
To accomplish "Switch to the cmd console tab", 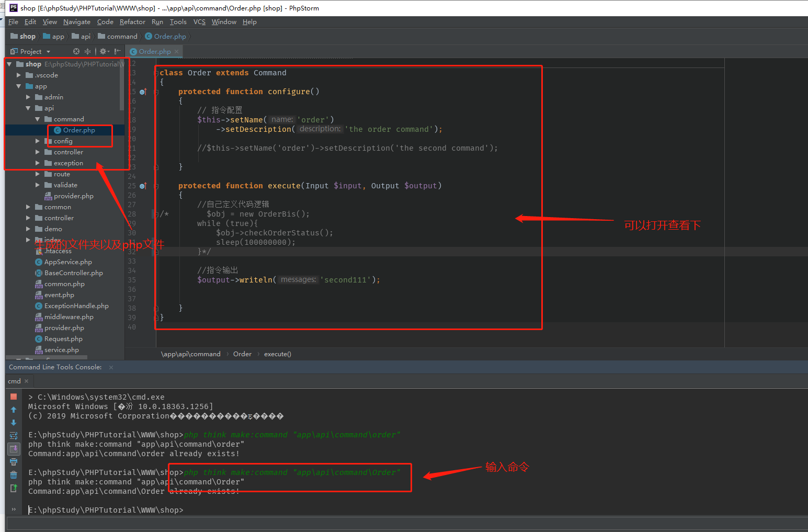I will (x=14, y=381).
